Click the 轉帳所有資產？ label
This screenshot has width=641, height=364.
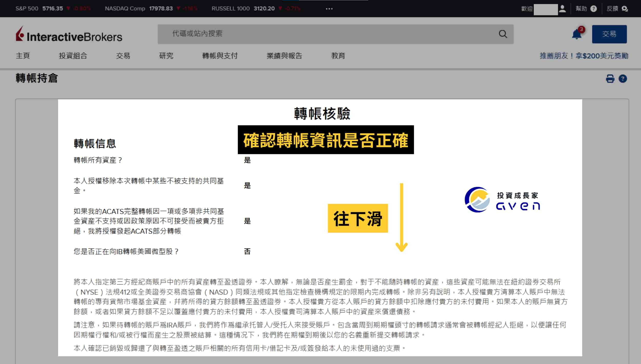coord(98,160)
